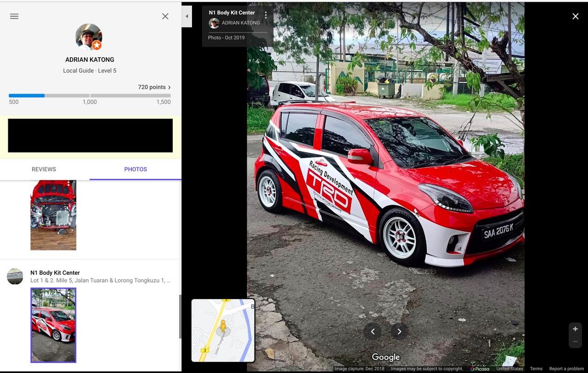Click the Pegman on the mini map

point(223,327)
